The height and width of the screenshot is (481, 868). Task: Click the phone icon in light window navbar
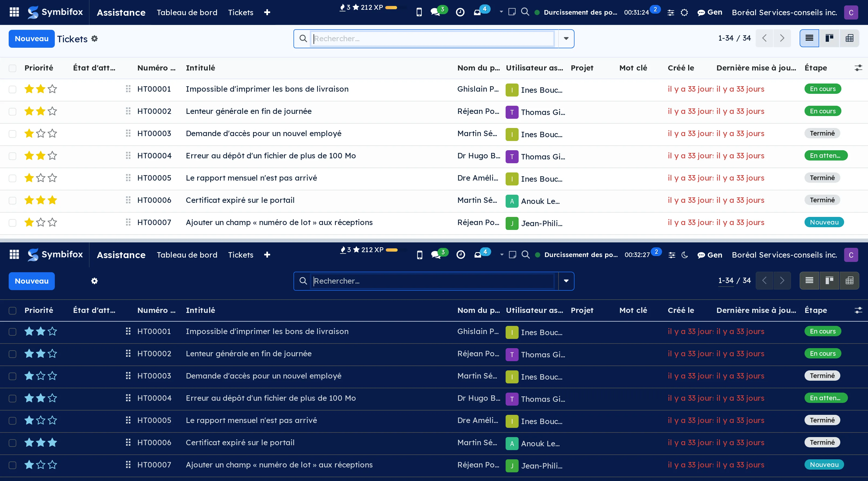click(419, 12)
